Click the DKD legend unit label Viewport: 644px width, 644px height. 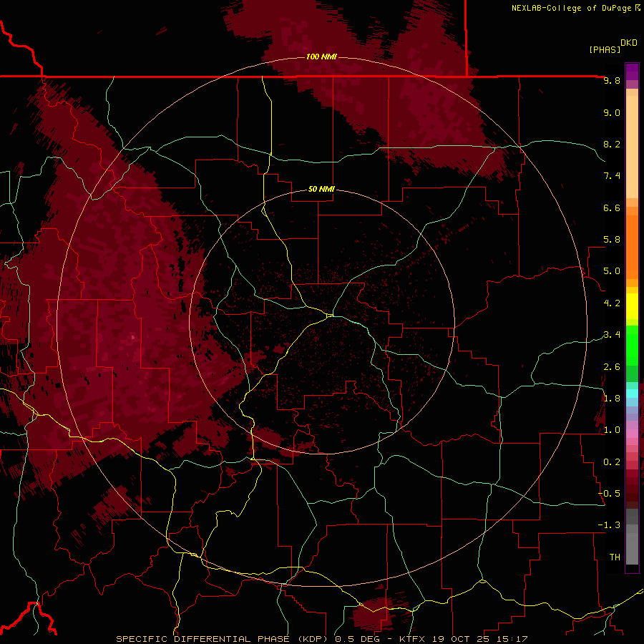tap(629, 43)
